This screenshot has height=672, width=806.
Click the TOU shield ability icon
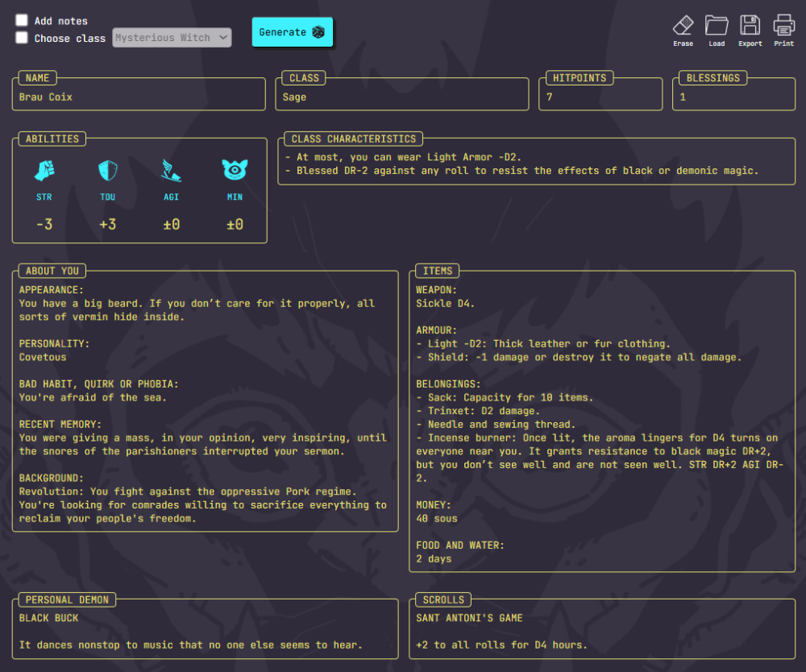[x=108, y=170]
